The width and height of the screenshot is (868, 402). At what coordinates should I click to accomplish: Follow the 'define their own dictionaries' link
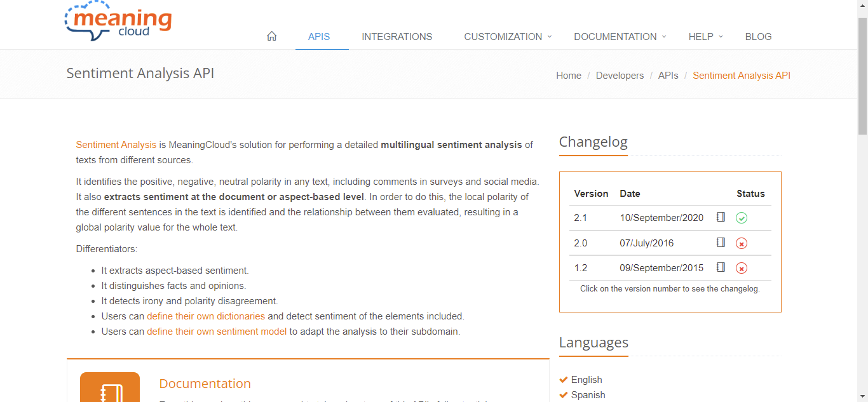click(206, 316)
